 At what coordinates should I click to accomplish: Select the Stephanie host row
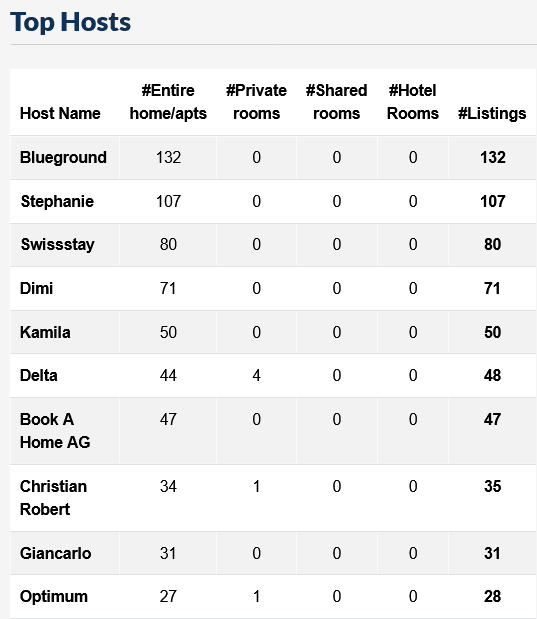[x=273, y=201]
